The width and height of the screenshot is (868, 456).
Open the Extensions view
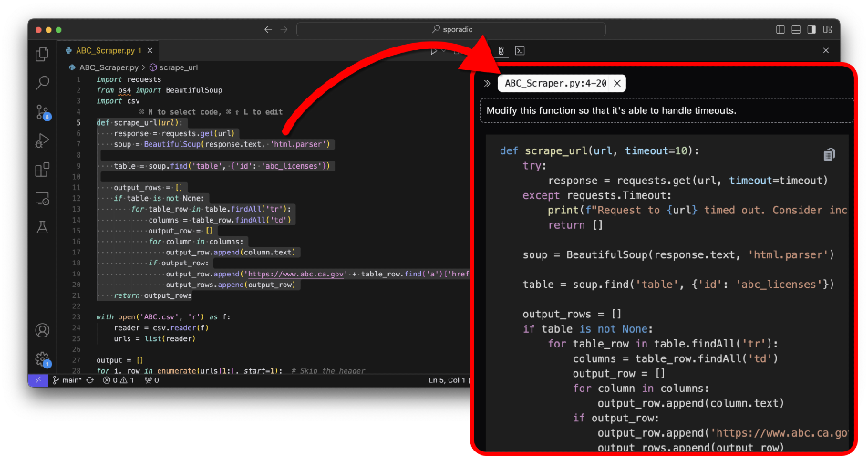(x=42, y=170)
